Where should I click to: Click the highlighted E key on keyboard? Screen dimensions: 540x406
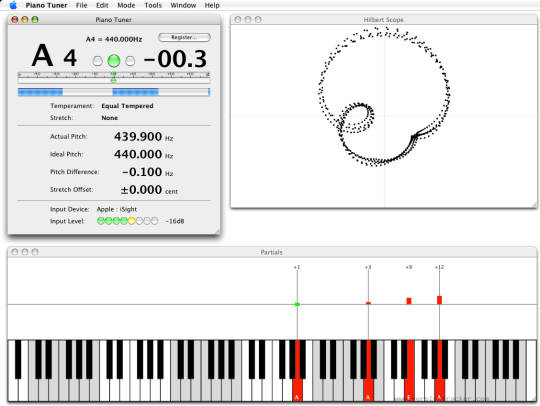(409, 370)
